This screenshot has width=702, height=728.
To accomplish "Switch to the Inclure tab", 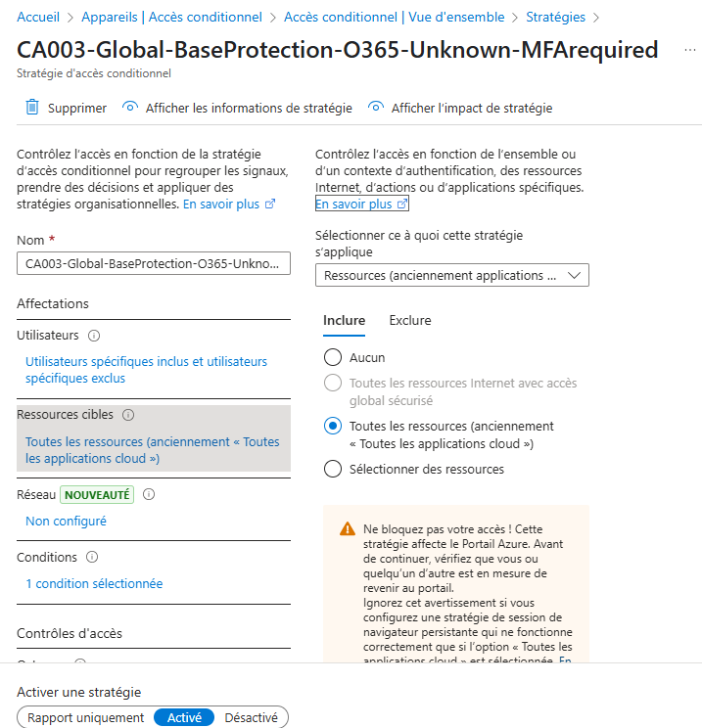I will tap(344, 320).
